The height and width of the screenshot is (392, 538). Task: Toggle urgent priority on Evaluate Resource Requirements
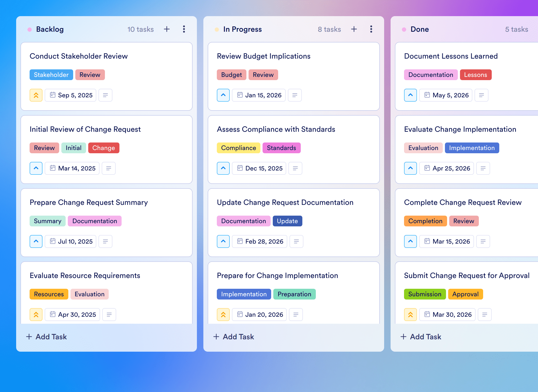point(36,315)
